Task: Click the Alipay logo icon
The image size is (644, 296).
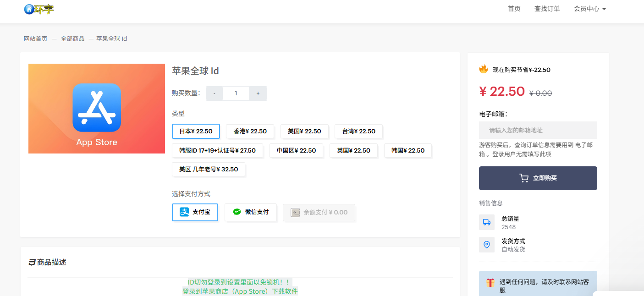Action: pos(184,212)
